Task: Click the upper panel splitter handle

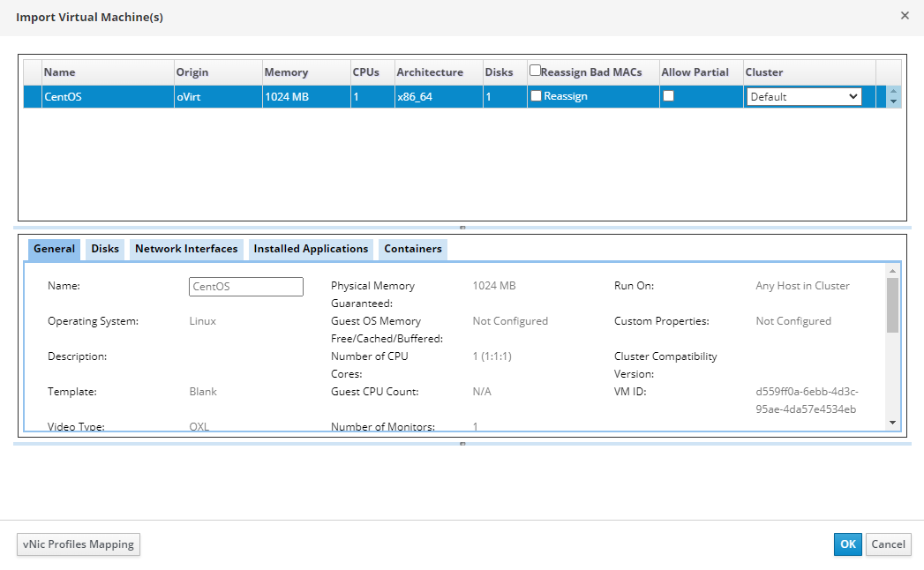Action: coord(462,228)
